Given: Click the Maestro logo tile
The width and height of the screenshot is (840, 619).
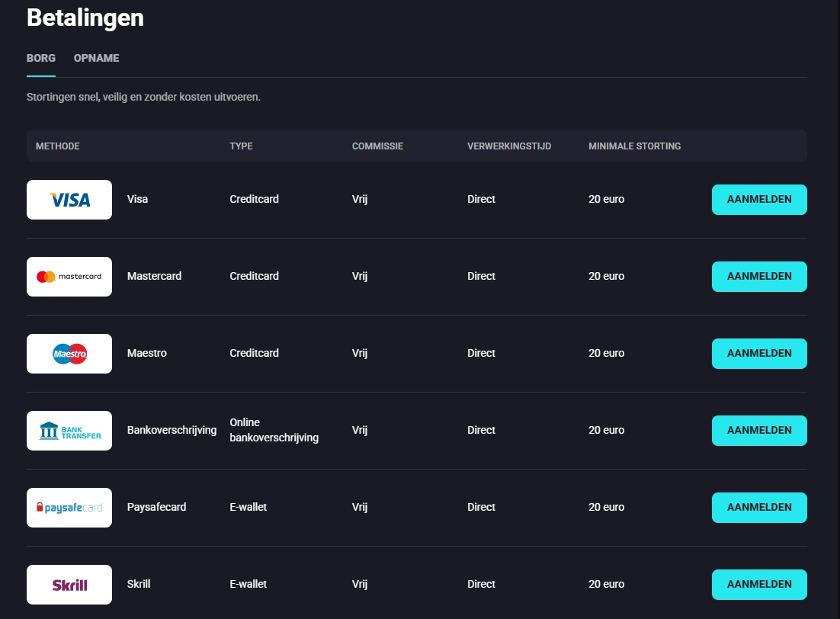Looking at the screenshot, I should [69, 354].
